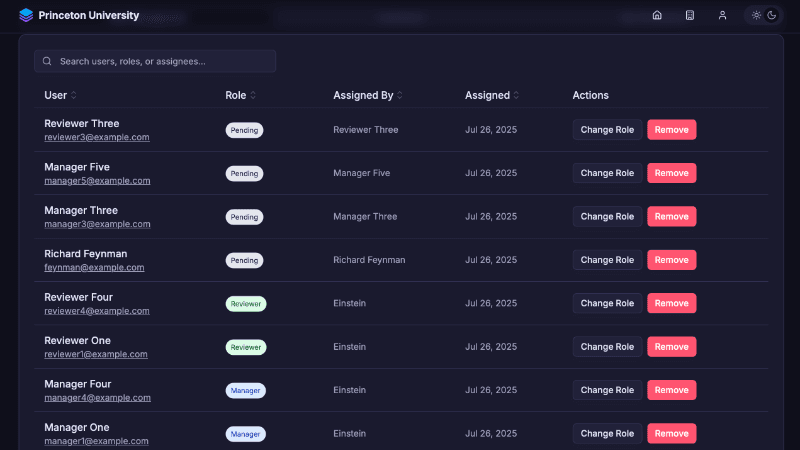The width and height of the screenshot is (800, 450).
Task: Sort by Role column header arrows
Action: click(x=253, y=96)
